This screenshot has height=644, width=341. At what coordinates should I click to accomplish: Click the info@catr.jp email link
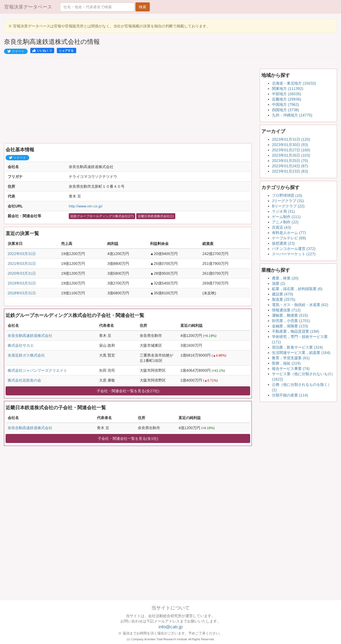coord(170,627)
